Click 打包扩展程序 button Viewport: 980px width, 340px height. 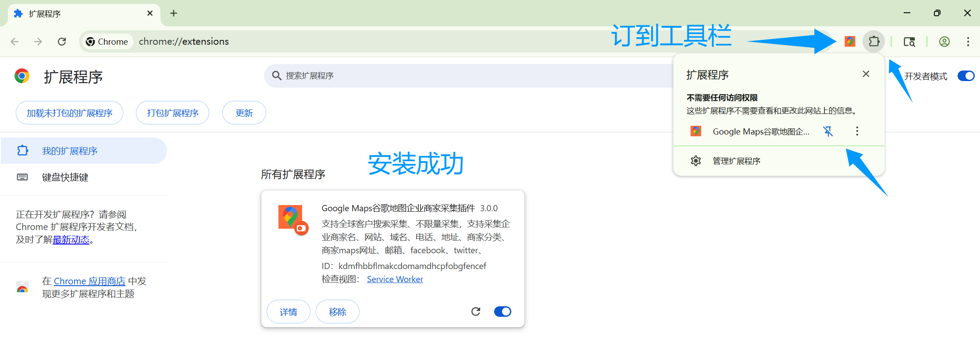pos(172,113)
